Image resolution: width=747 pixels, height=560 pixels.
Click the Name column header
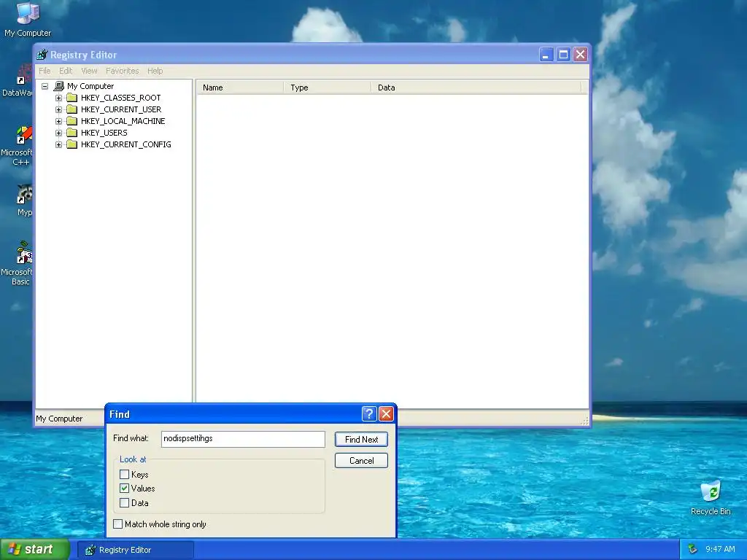click(x=241, y=87)
